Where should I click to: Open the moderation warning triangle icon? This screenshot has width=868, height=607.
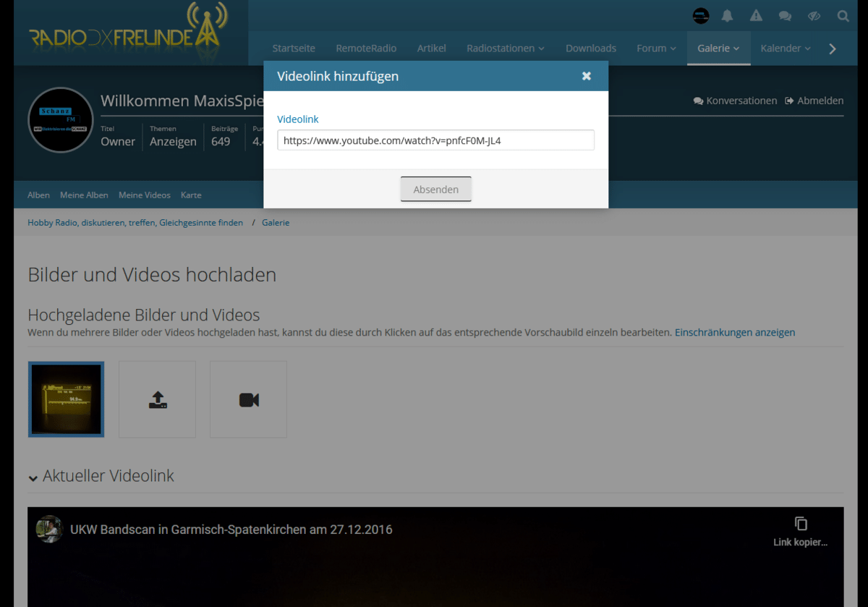tap(756, 16)
